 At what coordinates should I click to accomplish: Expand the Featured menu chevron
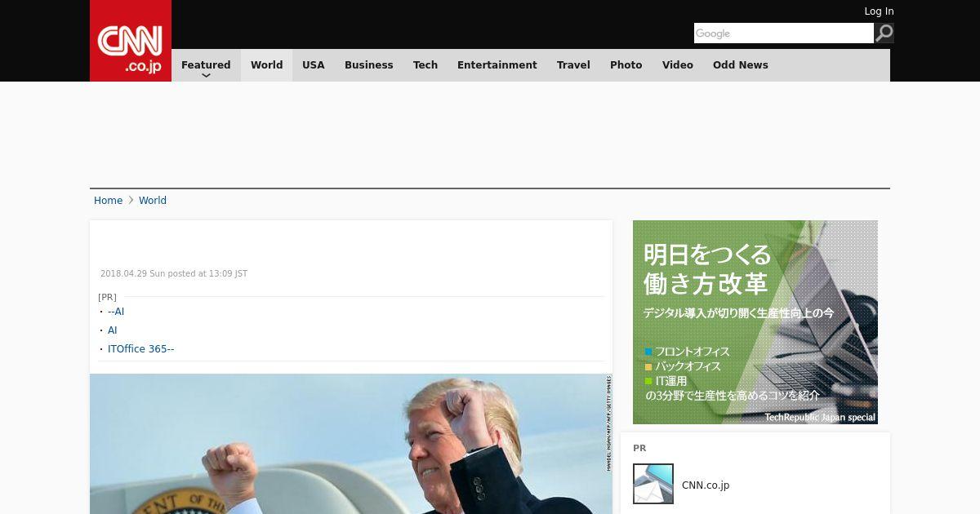[x=206, y=75]
